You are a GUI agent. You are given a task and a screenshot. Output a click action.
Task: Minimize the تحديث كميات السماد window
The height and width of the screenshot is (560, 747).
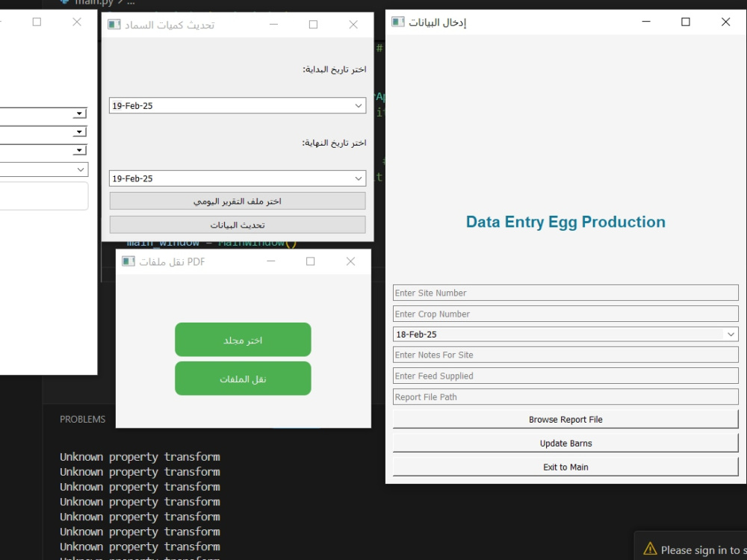point(273,25)
